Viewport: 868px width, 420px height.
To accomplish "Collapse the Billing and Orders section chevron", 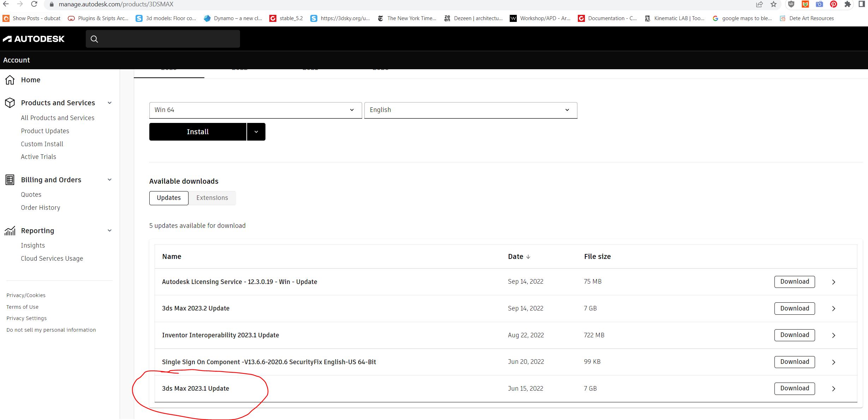I will click(109, 180).
